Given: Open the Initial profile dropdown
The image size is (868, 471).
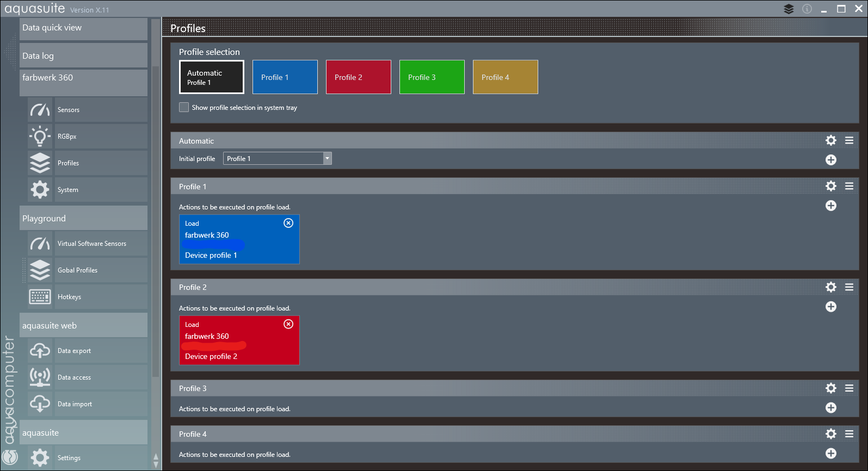Looking at the screenshot, I should click(278, 158).
